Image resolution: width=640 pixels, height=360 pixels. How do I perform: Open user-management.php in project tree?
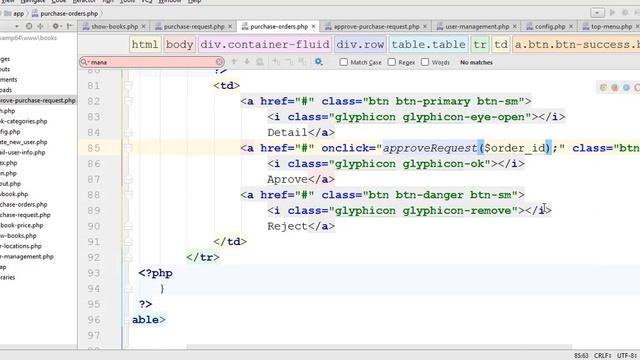tap(27, 256)
